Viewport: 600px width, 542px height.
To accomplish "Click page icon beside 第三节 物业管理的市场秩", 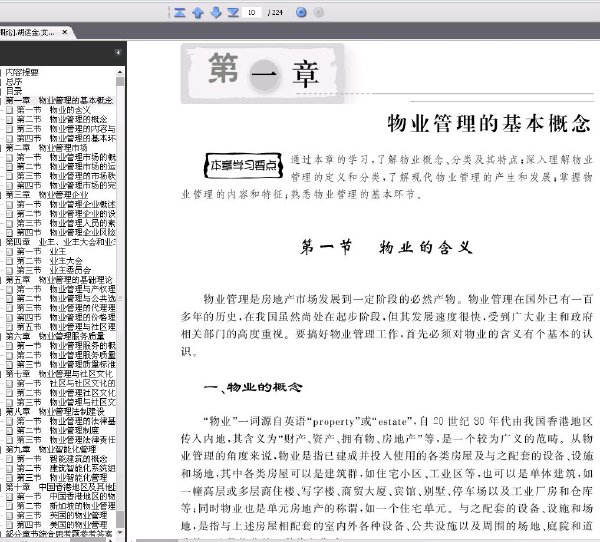I will click(x=10, y=176).
